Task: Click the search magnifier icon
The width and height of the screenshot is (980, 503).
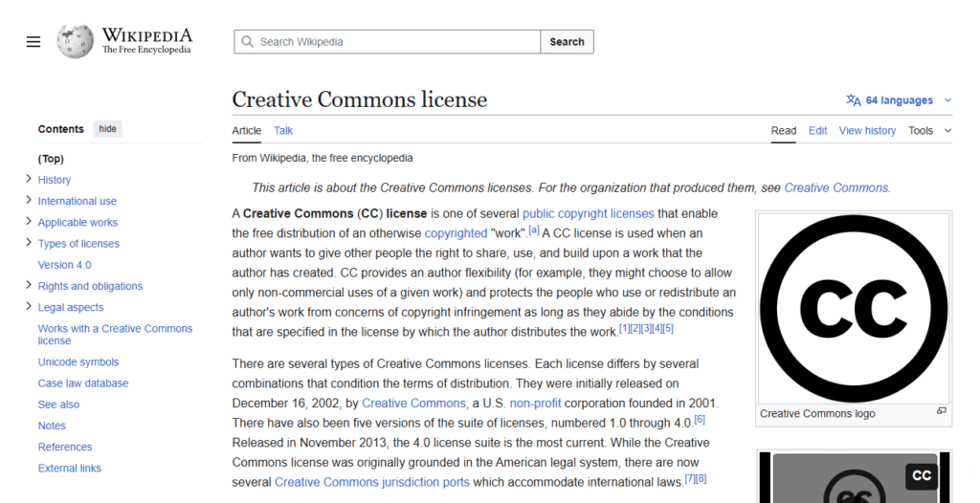Action: (248, 42)
